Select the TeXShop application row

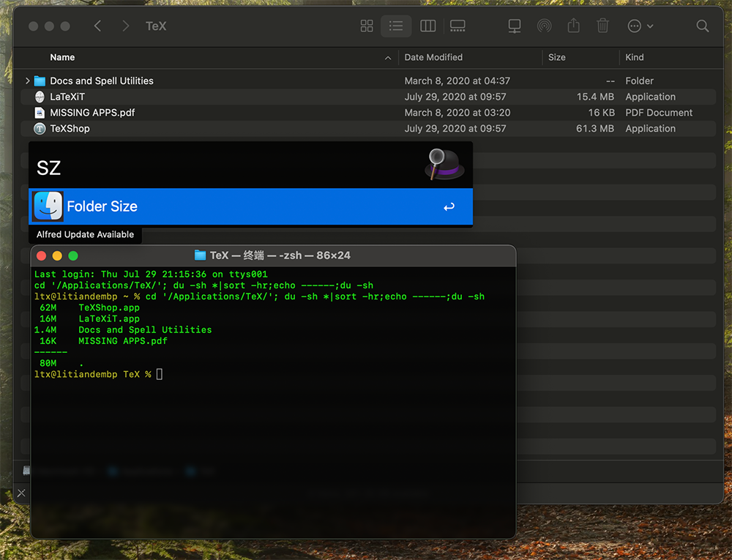click(70, 129)
